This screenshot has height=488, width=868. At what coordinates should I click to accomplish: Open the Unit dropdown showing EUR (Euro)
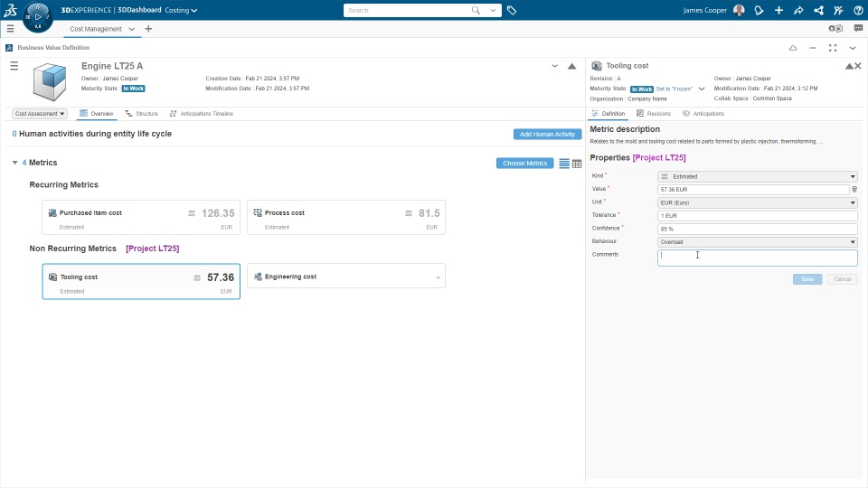pos(758,202)
